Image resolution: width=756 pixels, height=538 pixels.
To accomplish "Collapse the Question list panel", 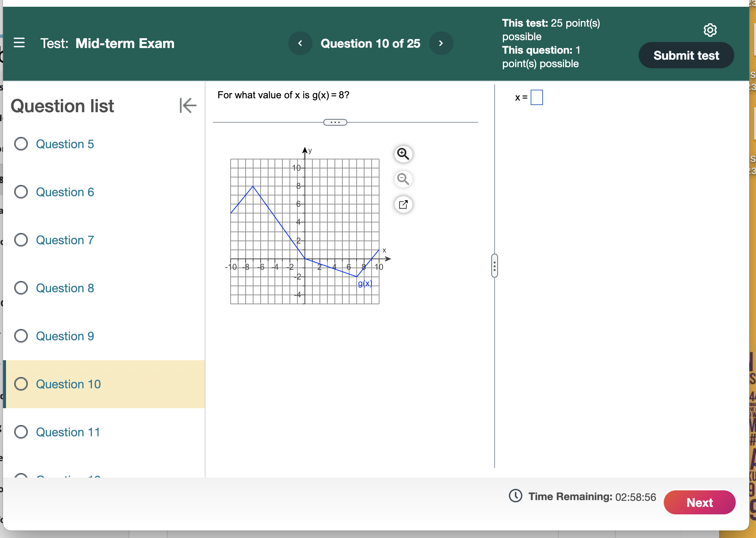I will 187,105.
